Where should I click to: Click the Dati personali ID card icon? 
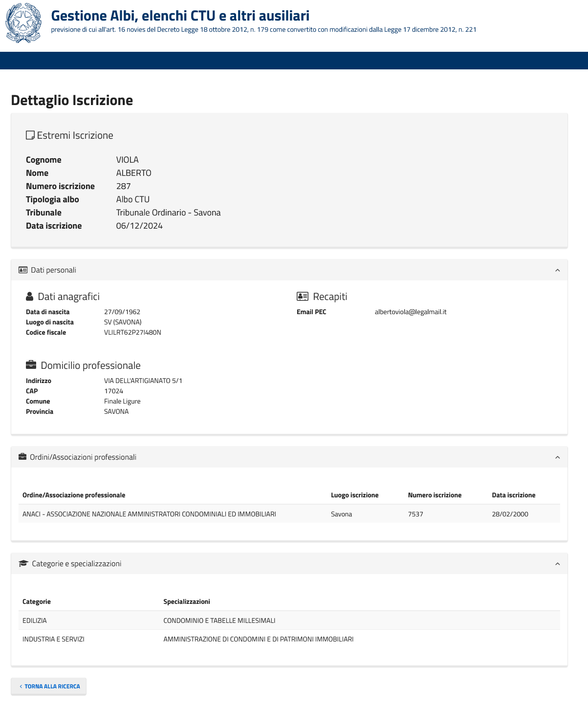coord(23,270)
